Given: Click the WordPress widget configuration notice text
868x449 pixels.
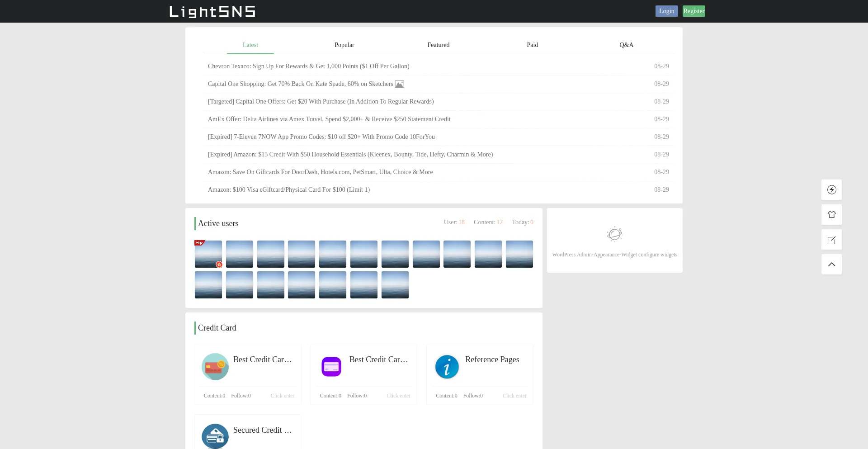Looking at the screenshot, I should click(x=615, y=255).
